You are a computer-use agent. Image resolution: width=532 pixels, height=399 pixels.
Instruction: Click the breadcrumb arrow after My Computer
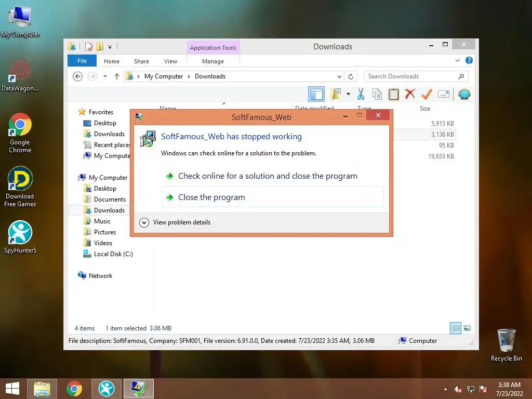(x=189, y=76)
